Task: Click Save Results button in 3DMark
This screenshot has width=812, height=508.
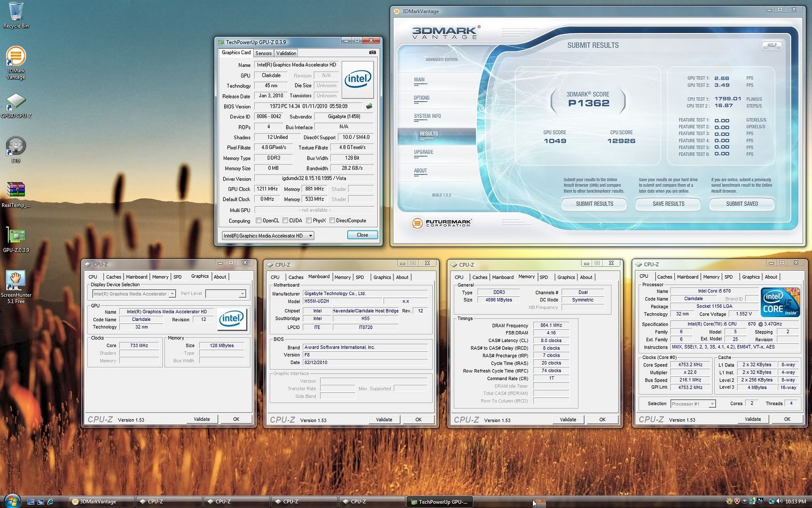Action: [668, 204]
